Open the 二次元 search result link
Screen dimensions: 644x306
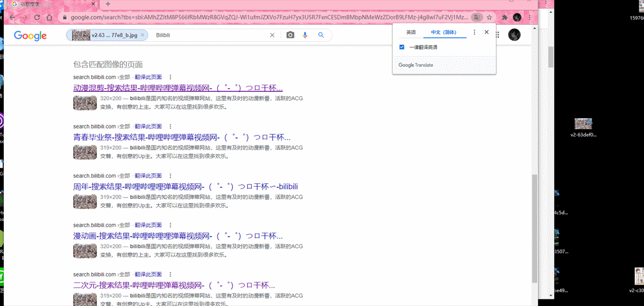[x=174, y=285]
